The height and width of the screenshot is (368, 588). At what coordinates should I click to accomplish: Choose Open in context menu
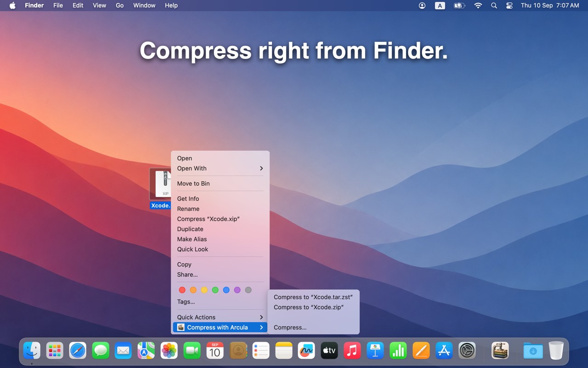220,158
